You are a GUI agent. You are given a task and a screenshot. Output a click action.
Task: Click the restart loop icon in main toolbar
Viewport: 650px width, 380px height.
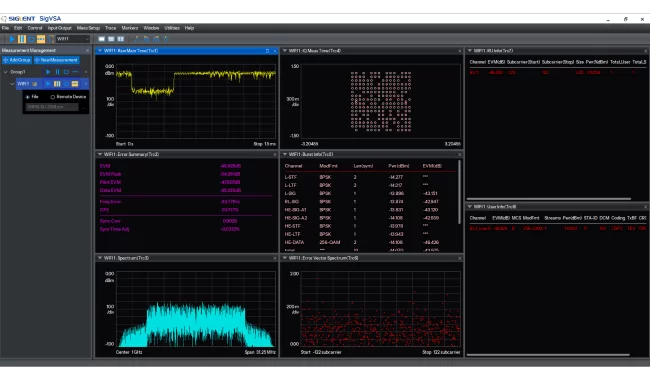[x=31, y=39]
